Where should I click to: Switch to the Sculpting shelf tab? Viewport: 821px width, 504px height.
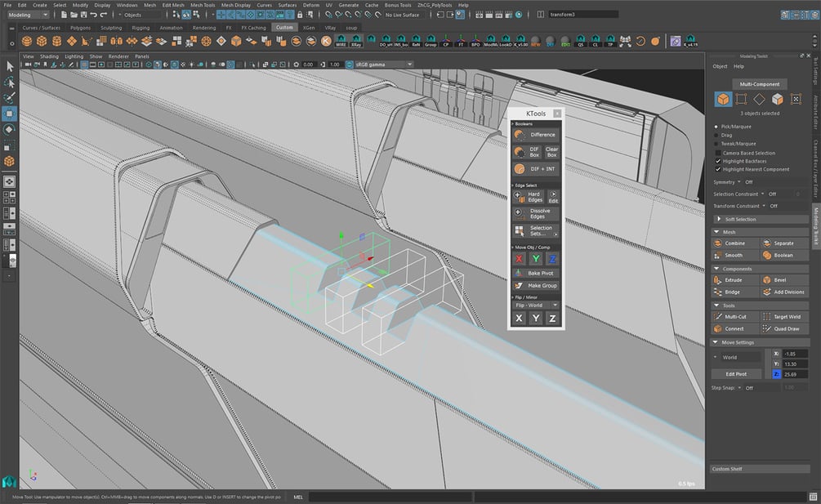click(111, 28)
